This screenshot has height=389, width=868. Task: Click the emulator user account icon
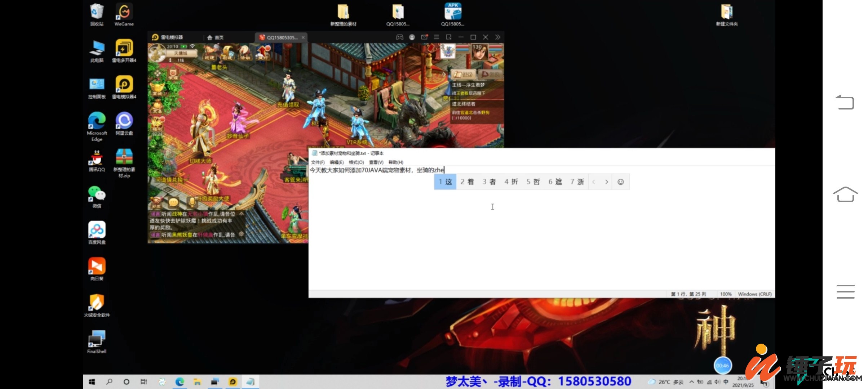[x=412, y=37]
